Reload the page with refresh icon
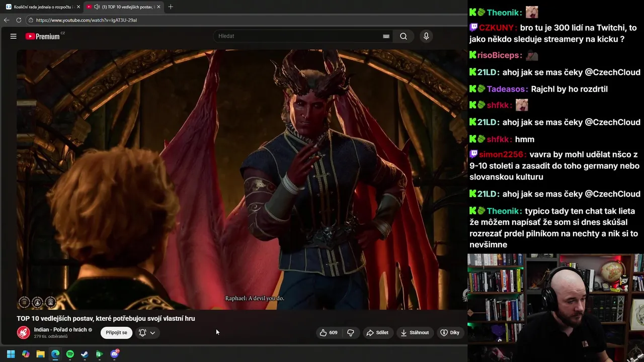The image size is (644, 362). [x=19, y=20]
